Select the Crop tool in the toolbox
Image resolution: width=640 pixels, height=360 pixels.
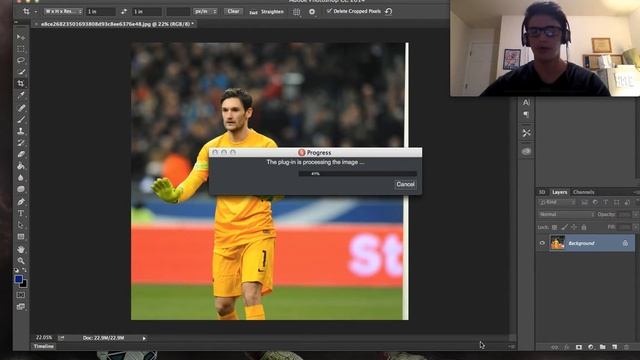point(21,83)
